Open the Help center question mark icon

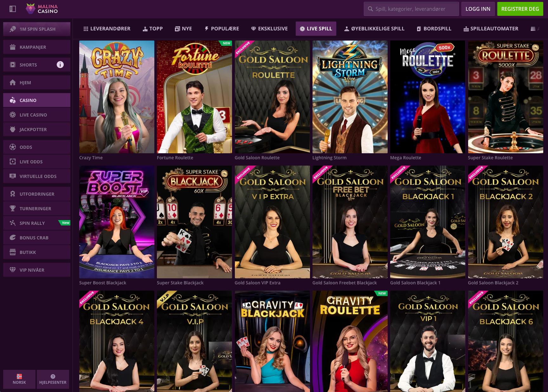tap(53, 376)
